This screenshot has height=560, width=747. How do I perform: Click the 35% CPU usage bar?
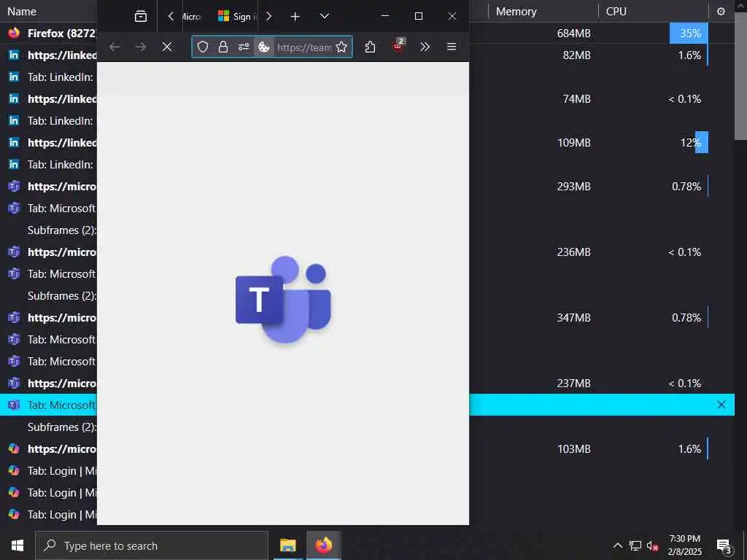point(689,34)
